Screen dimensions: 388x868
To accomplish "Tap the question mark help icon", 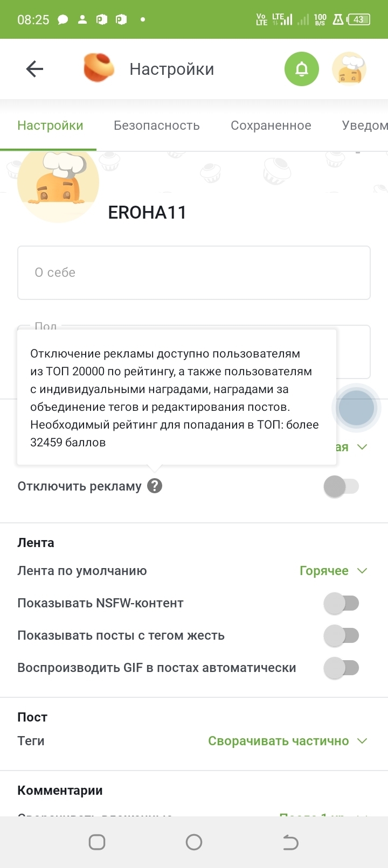I will (155, 486).
